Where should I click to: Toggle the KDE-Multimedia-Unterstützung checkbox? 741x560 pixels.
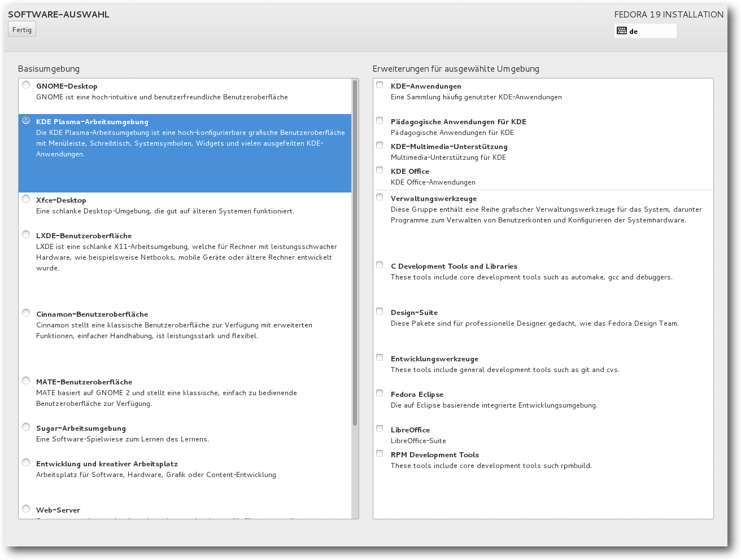[380, 146]
